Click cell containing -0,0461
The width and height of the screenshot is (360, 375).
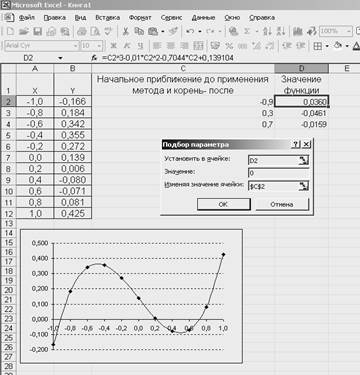click(302, 113)
